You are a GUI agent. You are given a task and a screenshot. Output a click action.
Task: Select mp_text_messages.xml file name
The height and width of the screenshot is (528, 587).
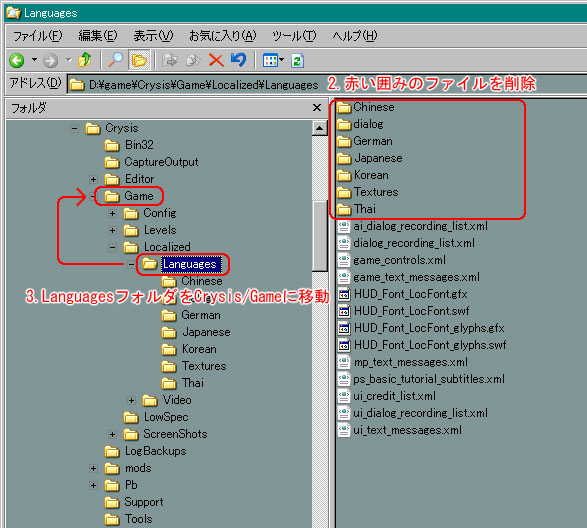click(x=411, y=362)
